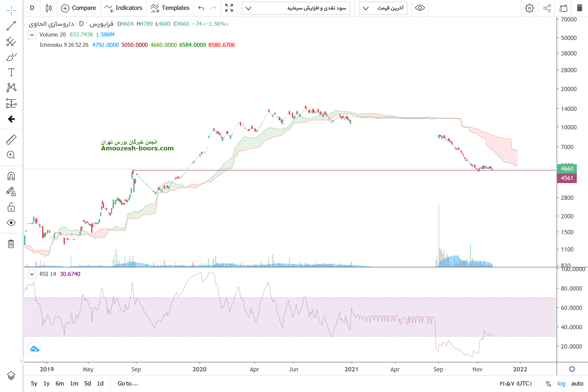Viewport: 588px width, 392px height.
Task: Select the text annotation tool
Action: coord(11,72)
